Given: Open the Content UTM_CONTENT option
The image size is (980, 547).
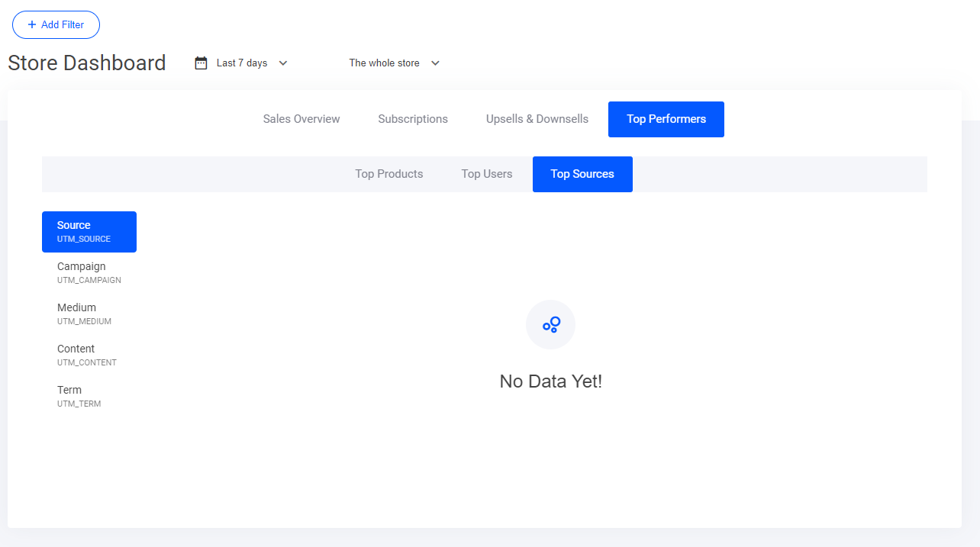Looking at the screenshot, I should [86, 355].
